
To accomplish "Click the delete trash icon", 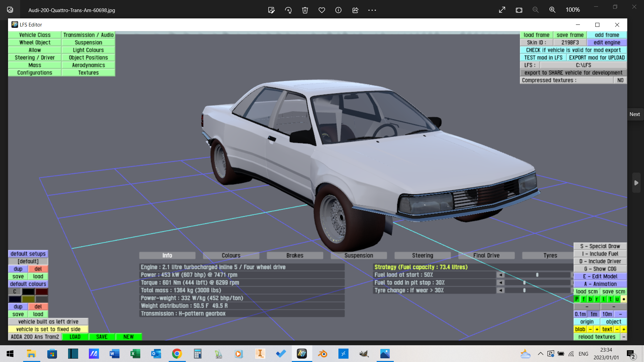I will point(305,10).
